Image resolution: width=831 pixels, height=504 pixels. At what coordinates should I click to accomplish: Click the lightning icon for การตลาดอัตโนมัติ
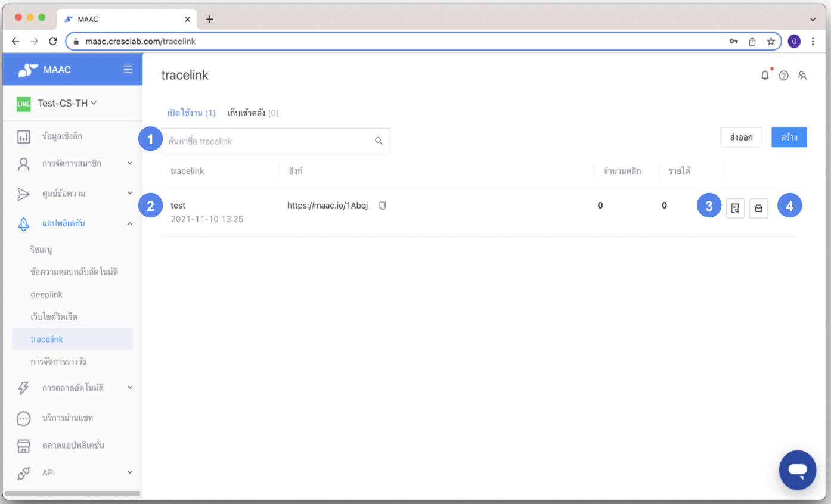23,388
